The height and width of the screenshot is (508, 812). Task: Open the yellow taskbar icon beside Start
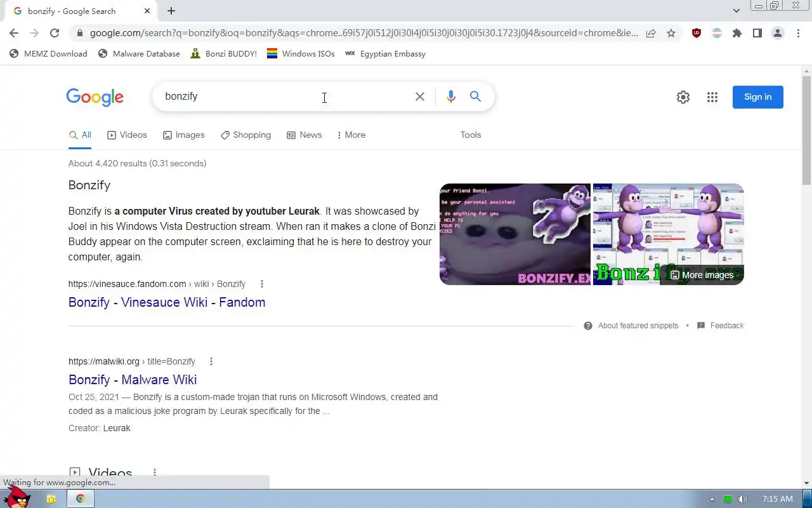[x=51, y=499]
